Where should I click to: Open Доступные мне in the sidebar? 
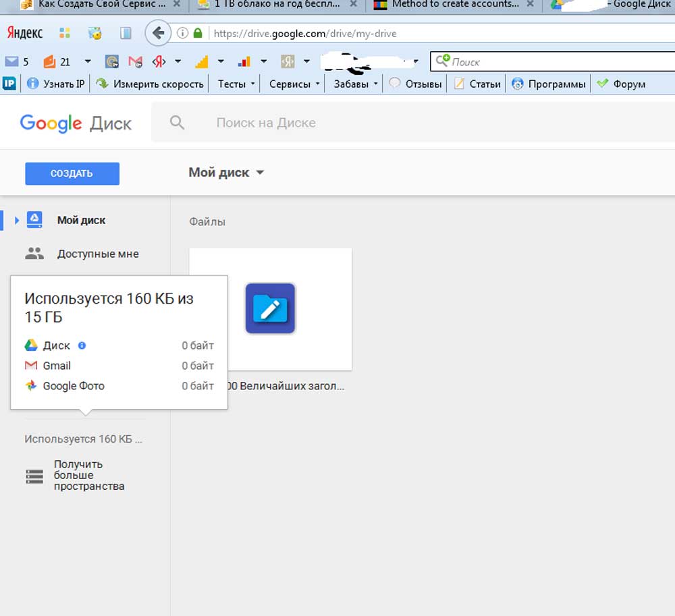[x=98, y=254]
